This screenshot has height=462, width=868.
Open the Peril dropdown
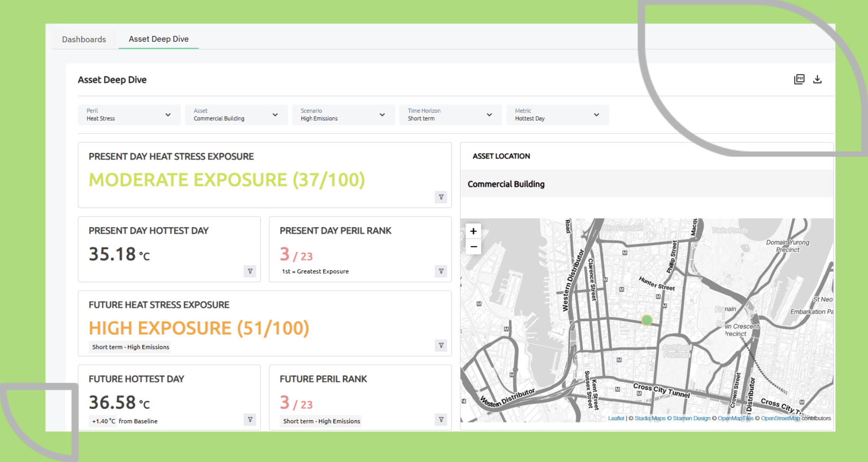pyautogui.click(x=168, y=114)
